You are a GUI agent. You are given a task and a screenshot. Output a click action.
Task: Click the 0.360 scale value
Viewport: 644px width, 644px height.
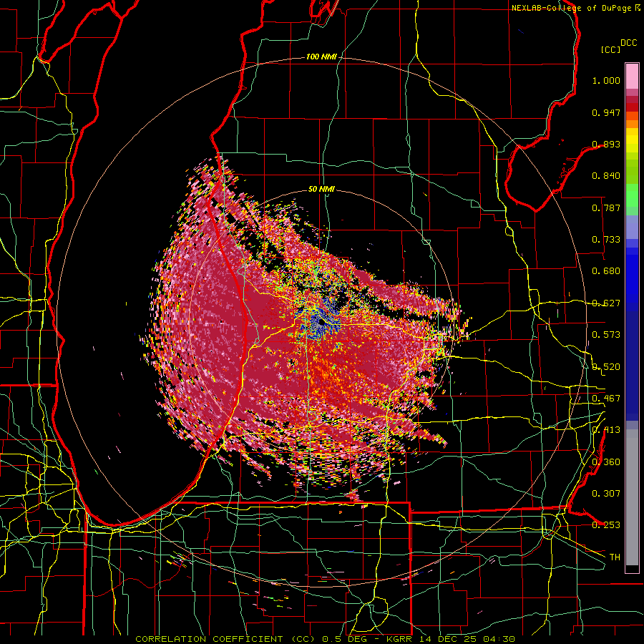606,462
